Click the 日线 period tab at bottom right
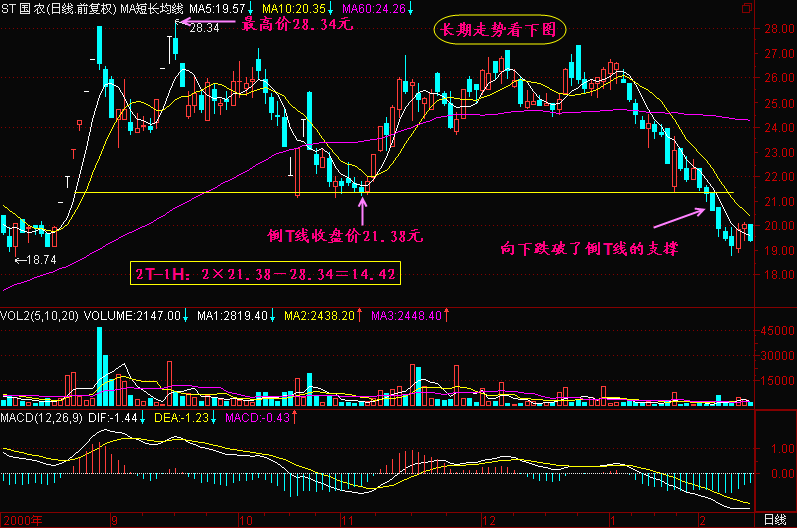Screen dimensions: 797x528 click(x=775, y=520)
